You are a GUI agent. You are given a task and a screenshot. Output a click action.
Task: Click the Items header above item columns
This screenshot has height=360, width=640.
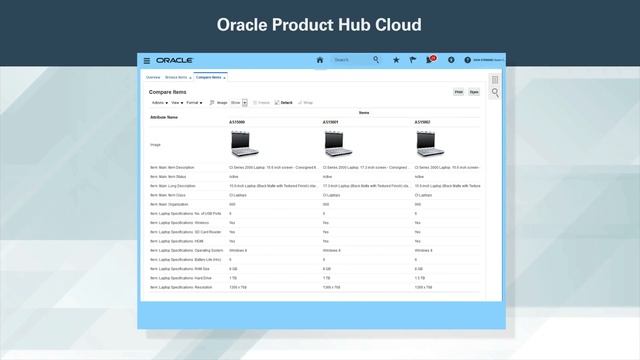tap(364, 113)
